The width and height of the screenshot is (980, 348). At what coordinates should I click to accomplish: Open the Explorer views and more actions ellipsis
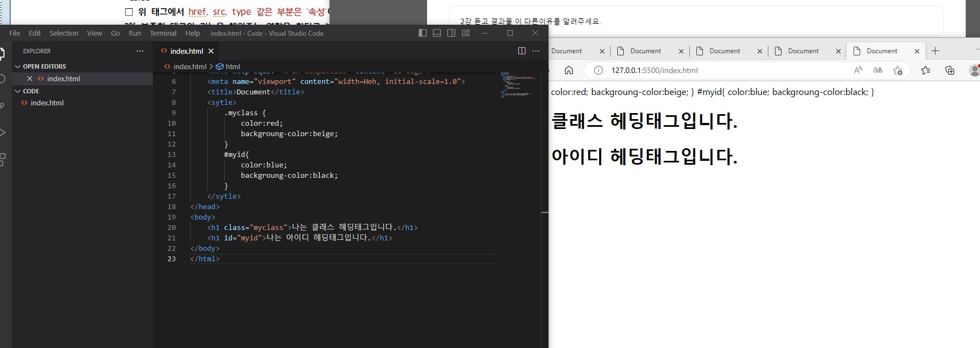[140, 50]
